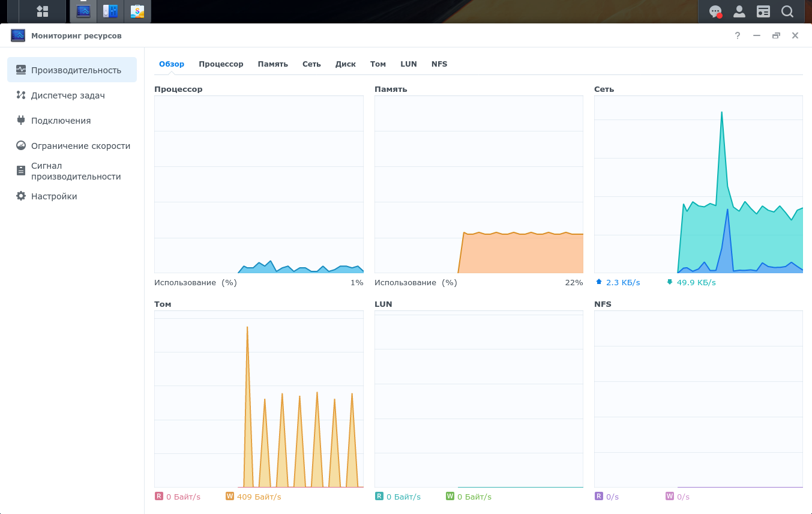Click the Том write 409 Байт/s value
Viewport: 812px width, 514px height.
259,497
